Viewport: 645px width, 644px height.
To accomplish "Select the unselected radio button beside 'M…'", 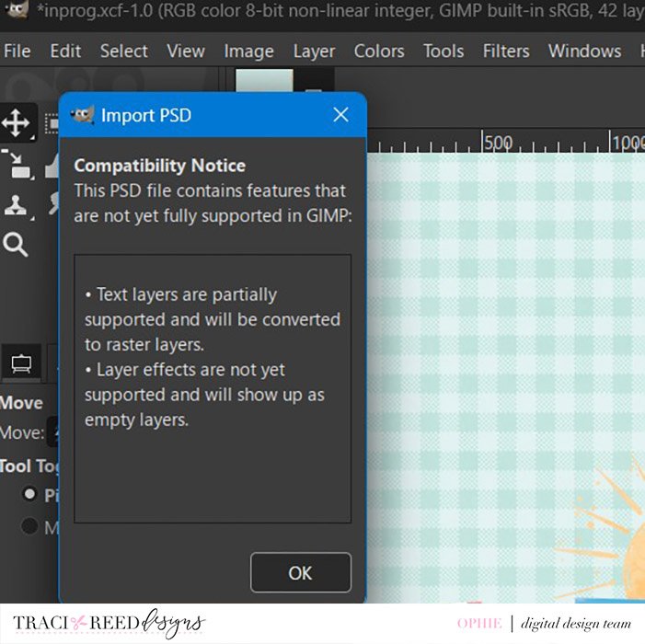I will tap(29, 525).
